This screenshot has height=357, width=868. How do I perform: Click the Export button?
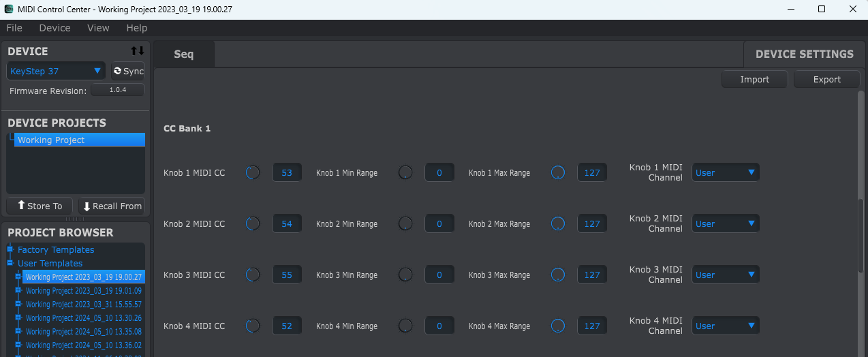coord(827,80)
